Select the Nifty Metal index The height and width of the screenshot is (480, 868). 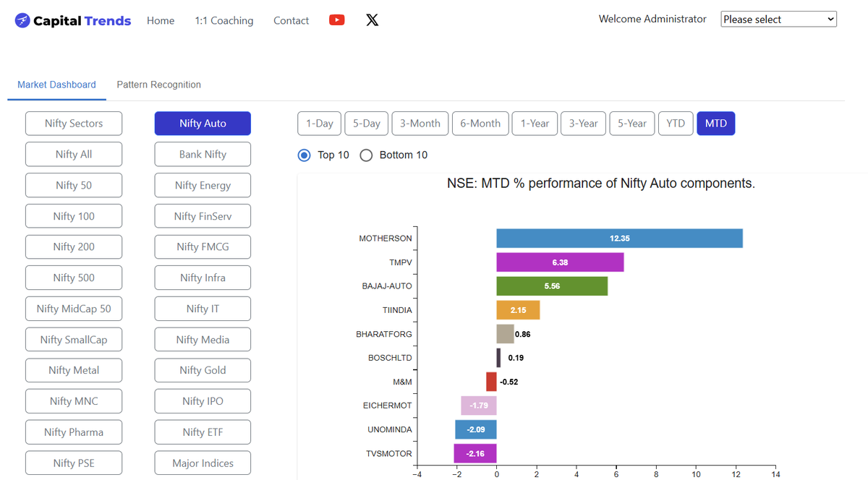tap(74, 370)
